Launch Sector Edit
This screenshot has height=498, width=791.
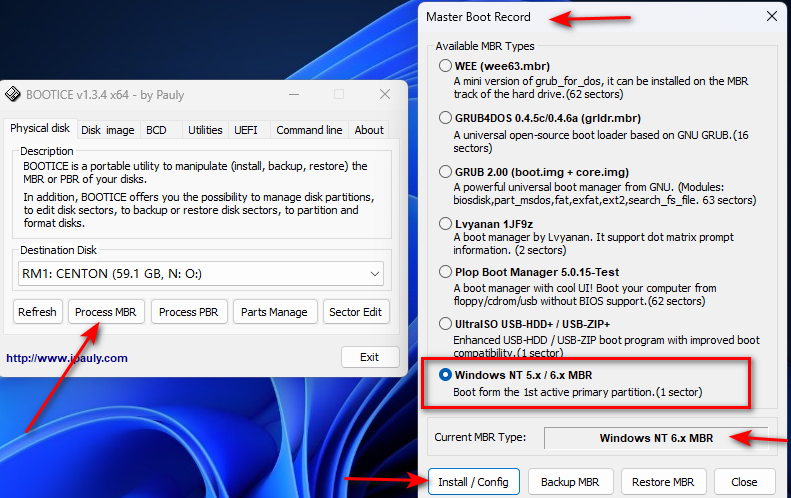[x=356, y=312]
